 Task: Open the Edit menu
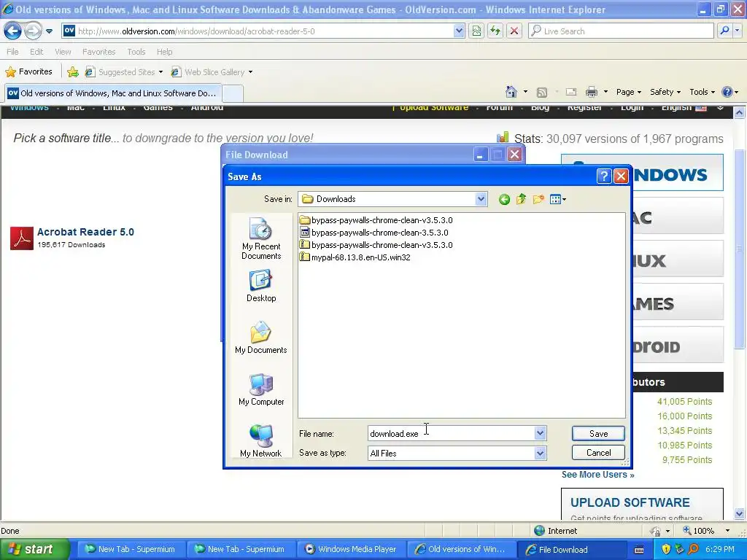pos(36,52)
